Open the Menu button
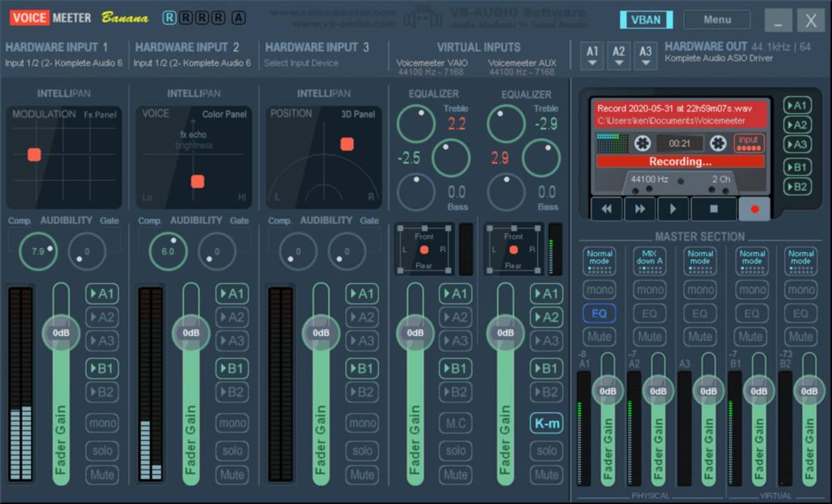832x504 pixels. [x=717, y=20]
